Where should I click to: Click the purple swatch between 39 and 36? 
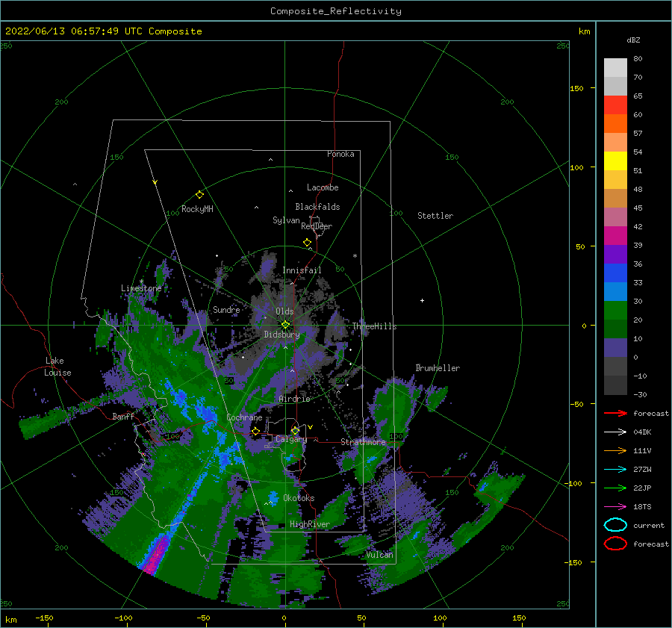pyautogui.click(x=615, y=254)
